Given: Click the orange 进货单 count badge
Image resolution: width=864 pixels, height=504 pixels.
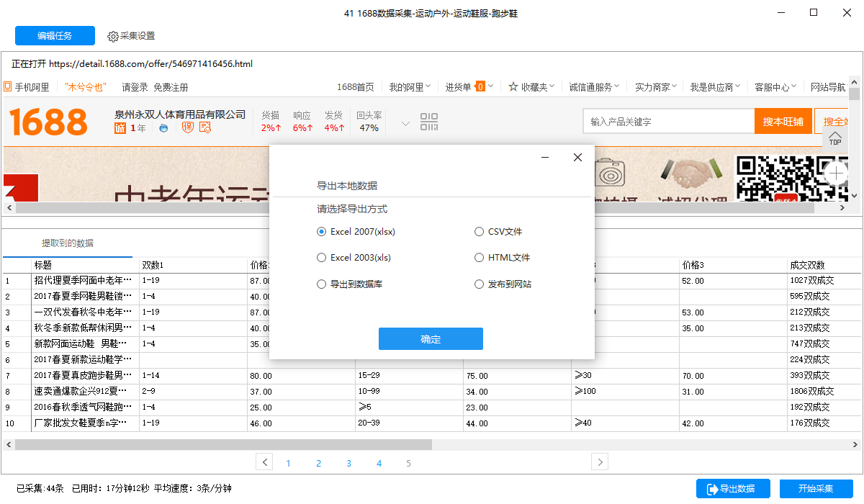Looking at the screenshot, I should pos(480,87).
